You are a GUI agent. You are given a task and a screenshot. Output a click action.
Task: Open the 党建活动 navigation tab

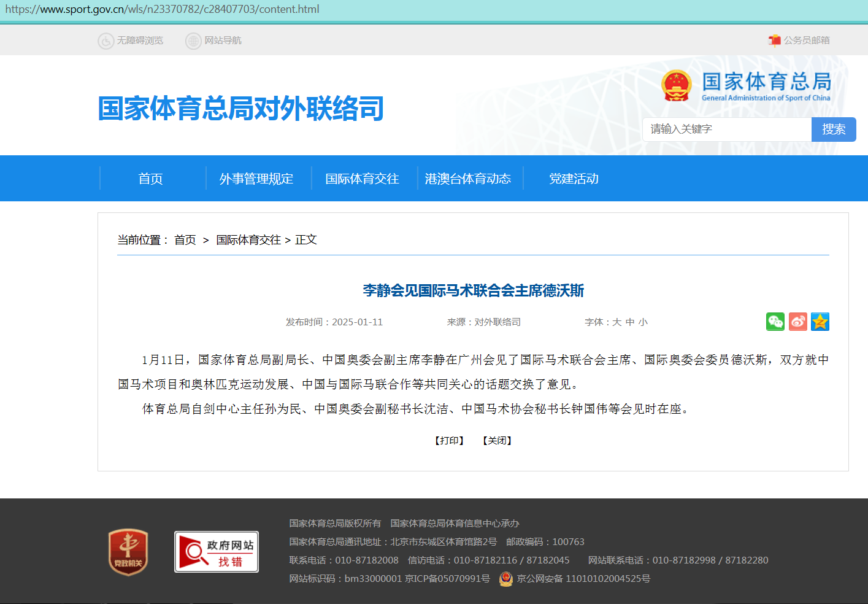click(574, 179)
